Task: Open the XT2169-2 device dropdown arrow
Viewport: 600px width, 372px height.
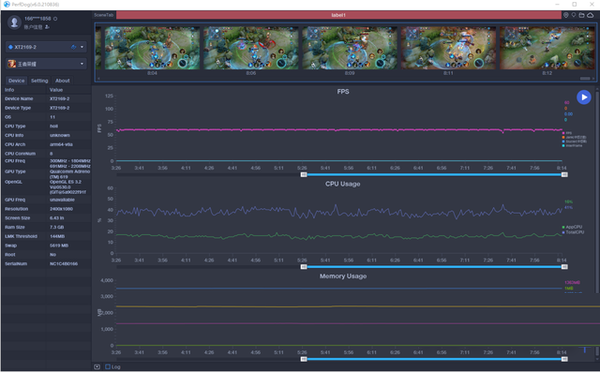Action: [82, 47]
